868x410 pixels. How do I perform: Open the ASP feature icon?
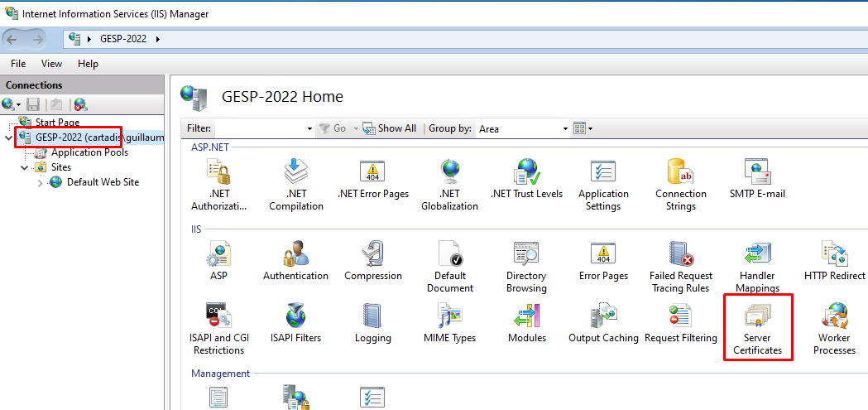coord(218,261)
